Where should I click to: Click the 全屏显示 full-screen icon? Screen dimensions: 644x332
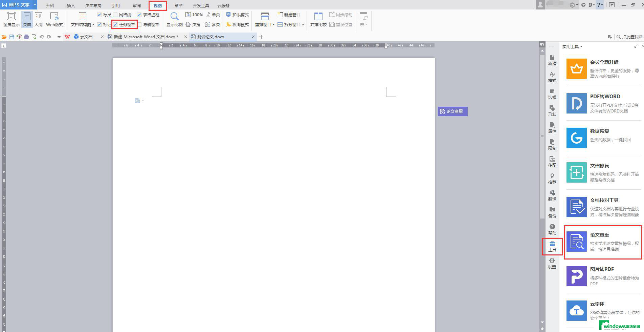click(x=11, y=16)
